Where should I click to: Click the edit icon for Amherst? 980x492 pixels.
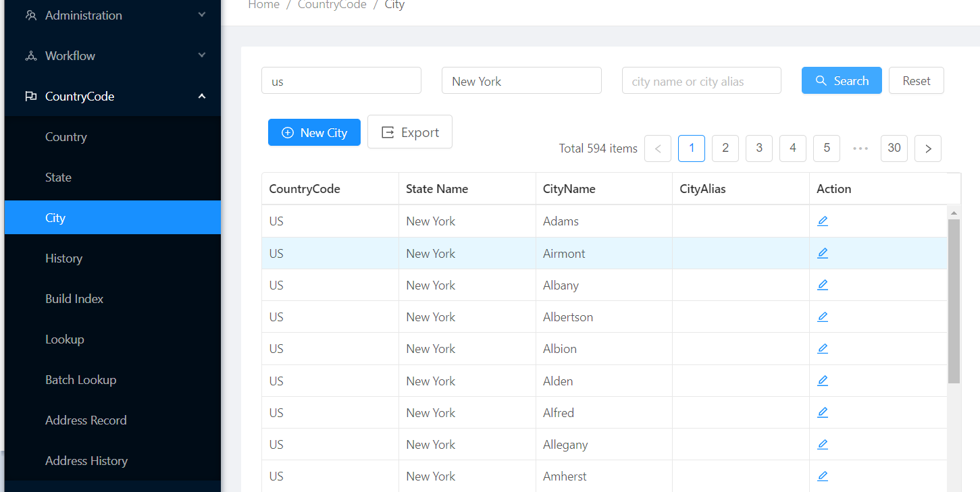[x=822, y=476]
